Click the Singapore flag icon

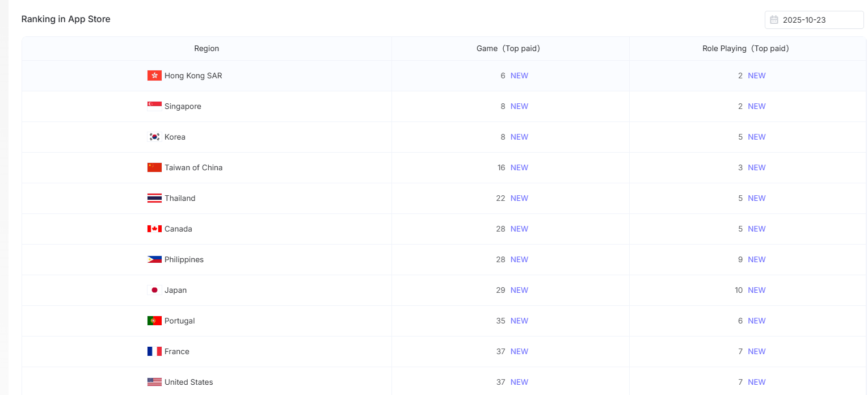pyautogui.click(x=154, y=106)
